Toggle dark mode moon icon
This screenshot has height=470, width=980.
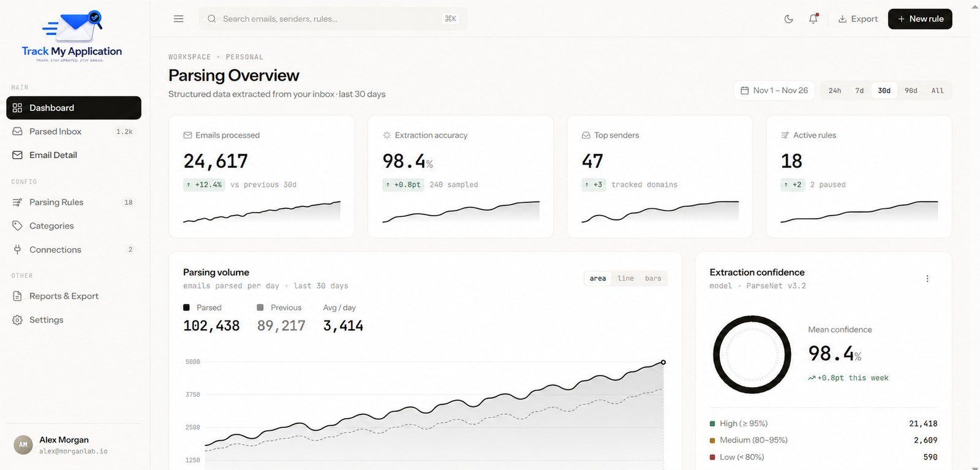click(x=789, y=19)
